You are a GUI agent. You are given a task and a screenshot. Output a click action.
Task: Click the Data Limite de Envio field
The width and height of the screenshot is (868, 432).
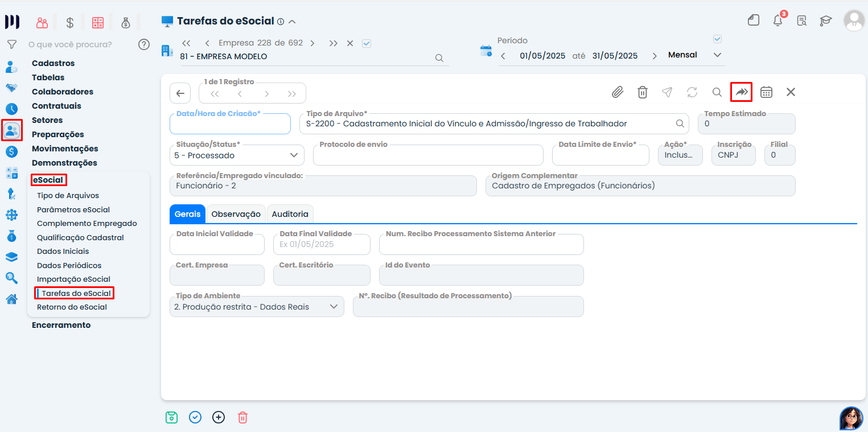(600, 155)
